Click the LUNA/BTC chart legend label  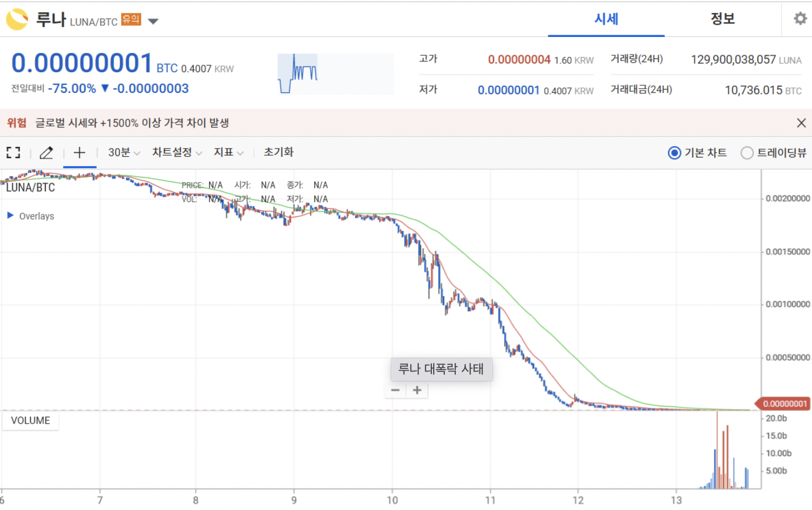tap(29, 187)
